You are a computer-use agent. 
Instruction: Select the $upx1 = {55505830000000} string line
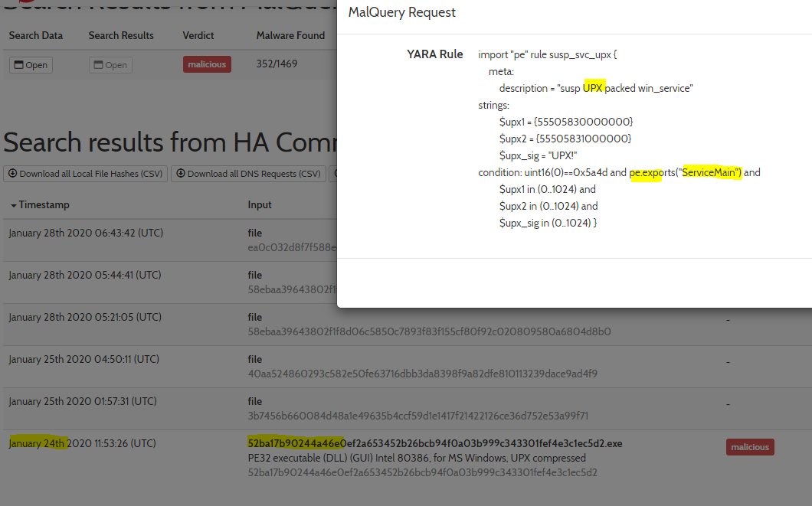click(x=566, y=122)
